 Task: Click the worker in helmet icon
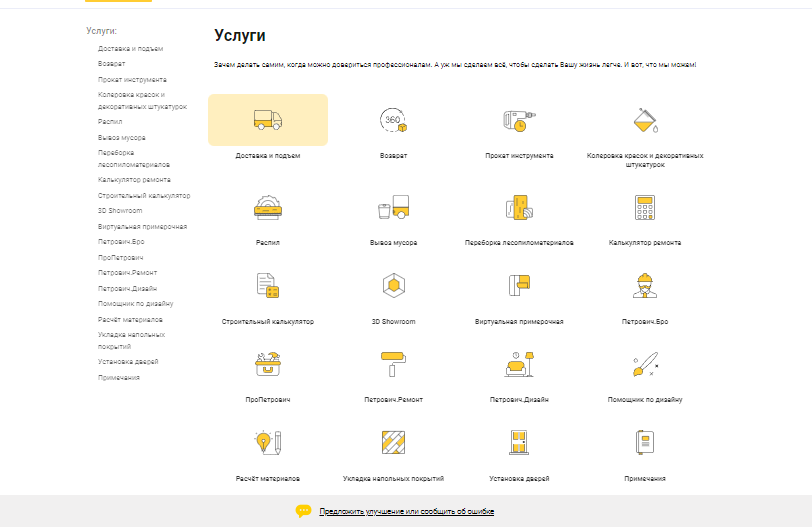pos(645,286)
